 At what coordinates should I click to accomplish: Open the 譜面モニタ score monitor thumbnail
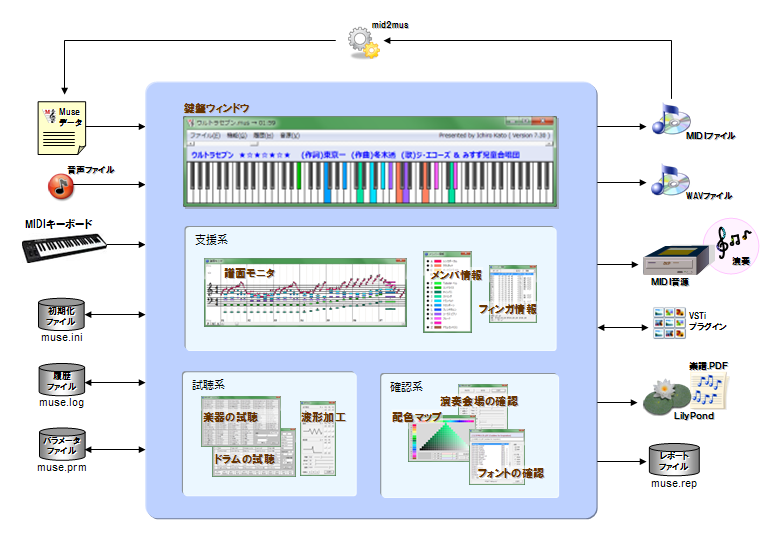pos(305,295)
